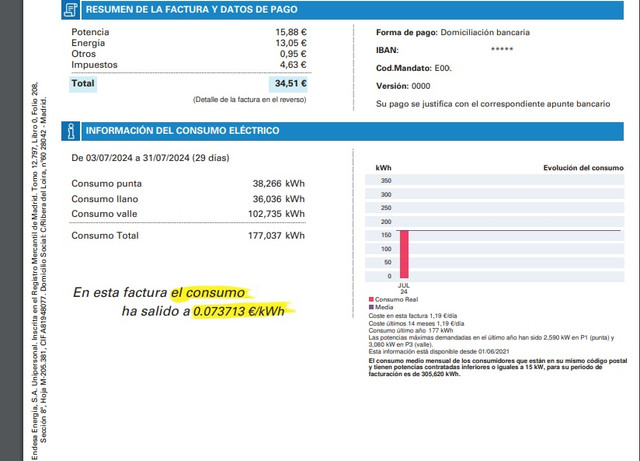Click the 'Consumo punta' label
640x461 pixels.
(107, 184)
